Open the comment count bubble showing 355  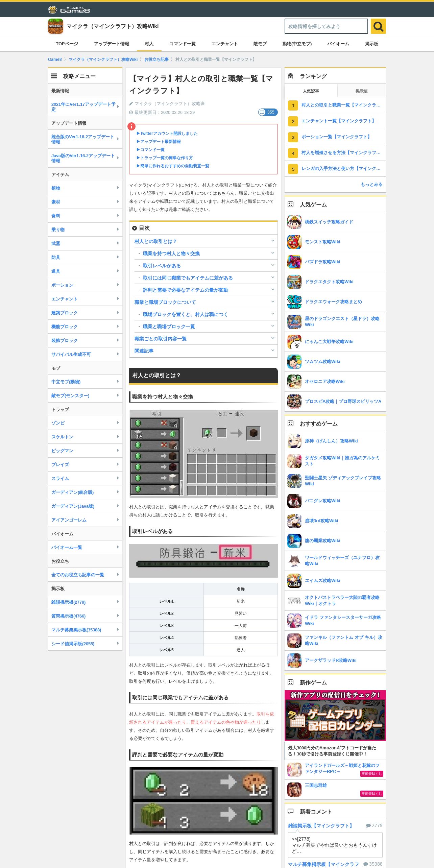tap(268, 112)
